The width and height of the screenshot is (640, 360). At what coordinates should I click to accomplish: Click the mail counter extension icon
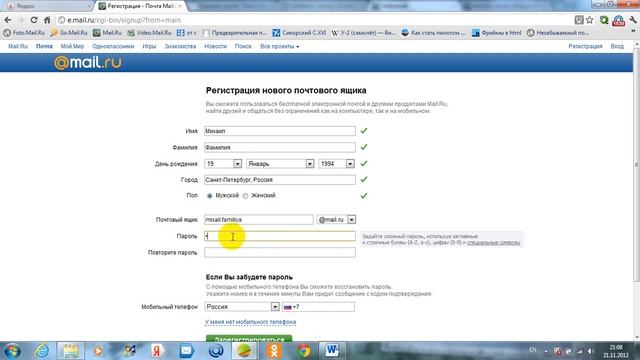[x=618, y=20]
